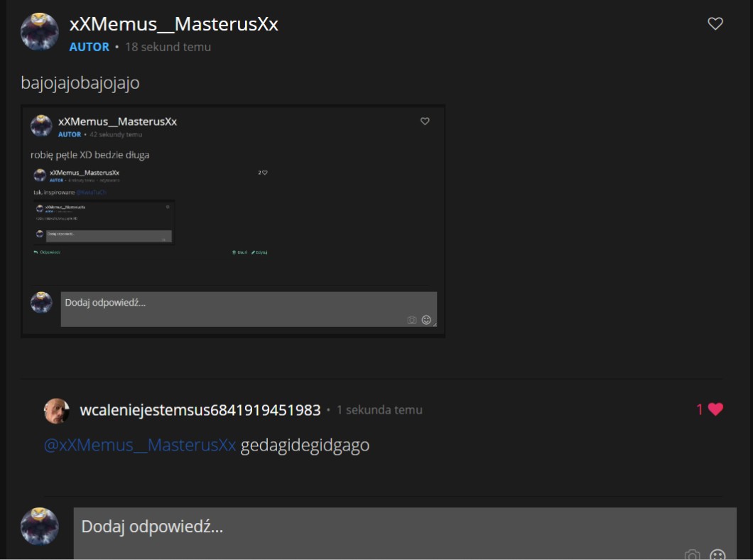Viewport: 753px width, 560px height.
Task: Click the like count '1' on the reply
Action: click(700, 409)
